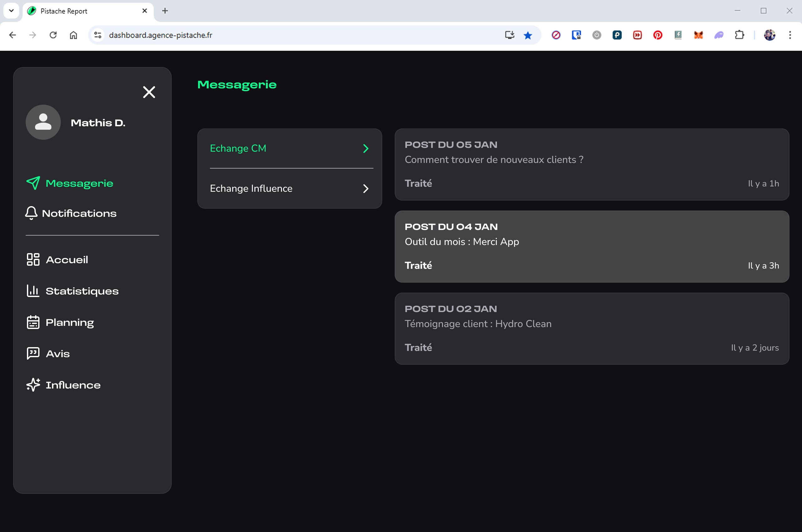This screenshot has width=802, height=532.
Task: Open Statistiques via the bar-chart icon
Action: [x=33, y=291]
